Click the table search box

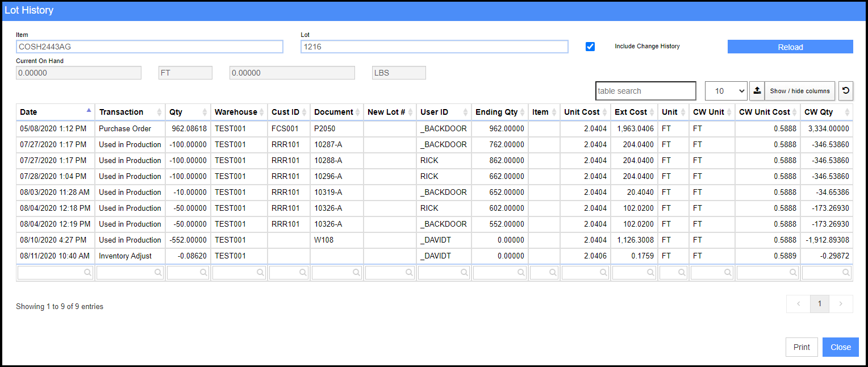pyautogui.click(x=646, y=91)
